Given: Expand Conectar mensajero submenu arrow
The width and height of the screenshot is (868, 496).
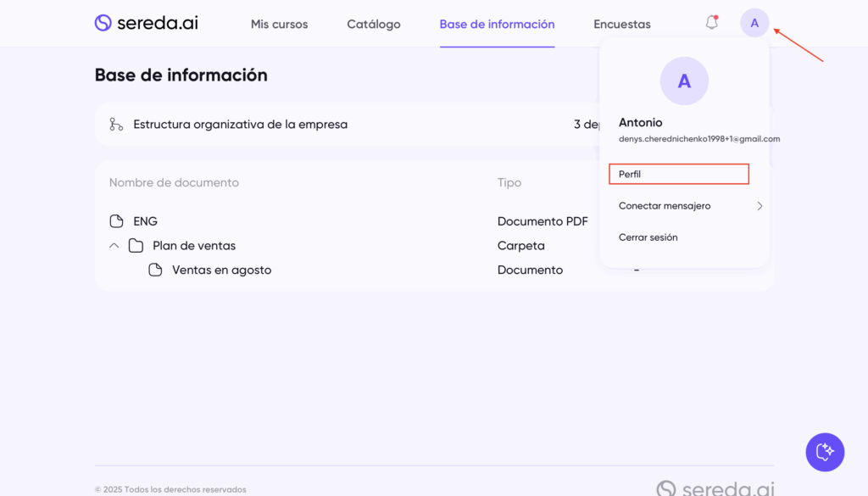Looking at the screenshot, I should tap(759, 206).
